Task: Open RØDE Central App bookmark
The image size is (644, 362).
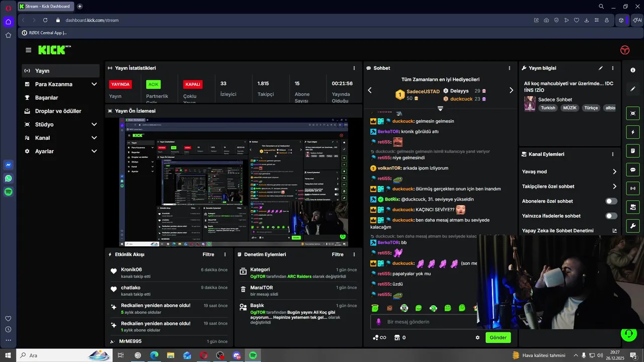Action: [44, 33]
